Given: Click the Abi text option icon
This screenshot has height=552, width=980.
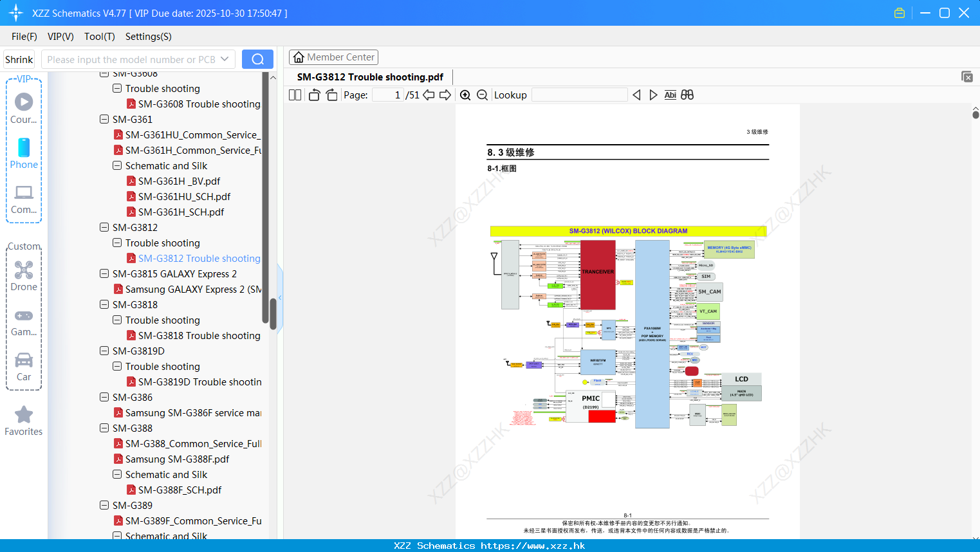Looking at the screenshot, I should pyautogui.click(x=670, y=95).
